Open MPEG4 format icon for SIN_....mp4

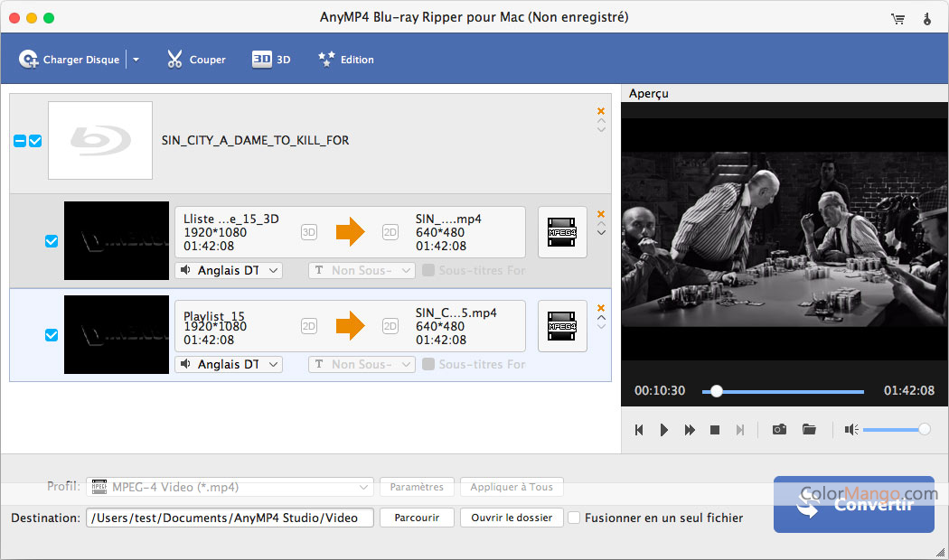click(562, 232)
